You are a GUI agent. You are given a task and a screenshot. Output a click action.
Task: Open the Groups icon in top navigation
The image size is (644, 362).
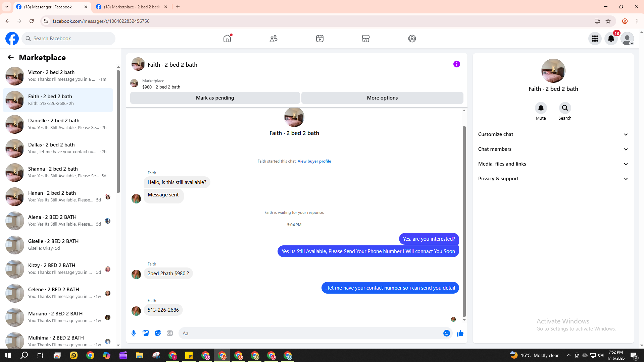click(x=412, y=39)
